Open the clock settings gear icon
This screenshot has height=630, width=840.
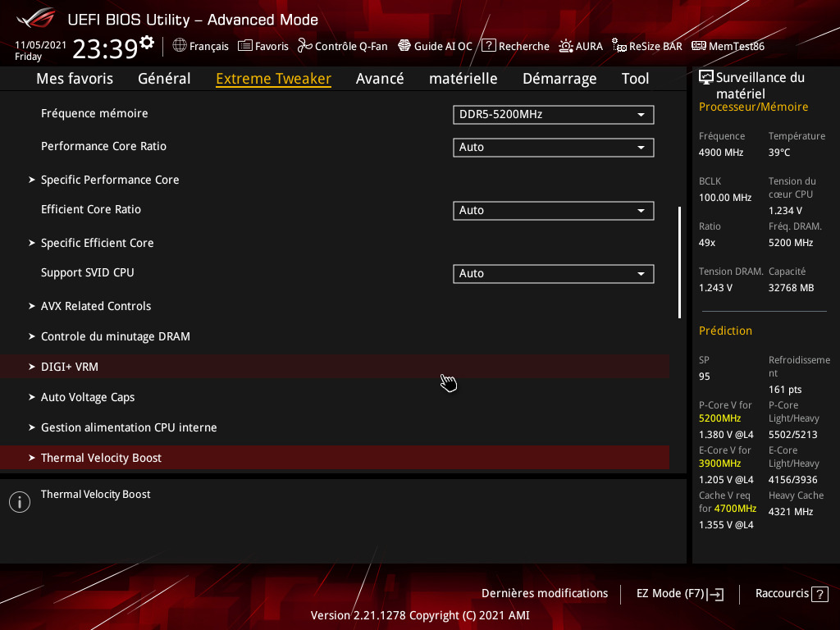147,43
